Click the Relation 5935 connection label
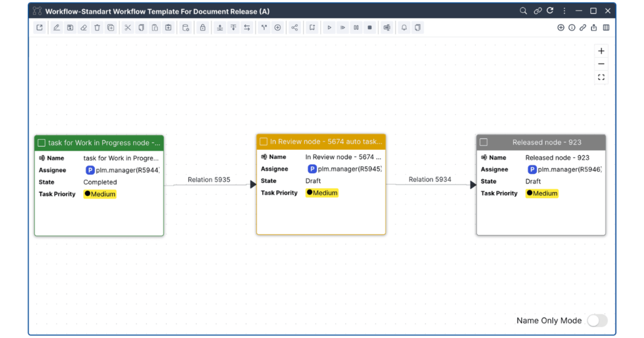 [209, 179]
